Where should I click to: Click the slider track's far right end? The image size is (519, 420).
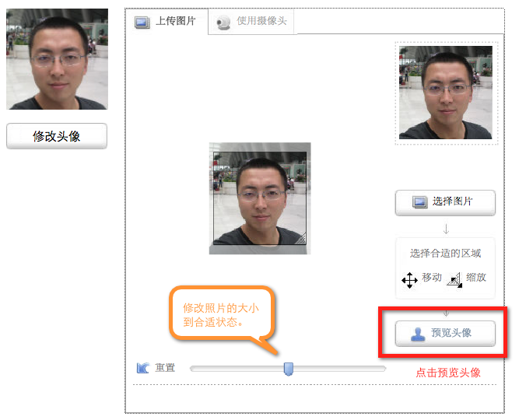pyautogui.click(x=383, y=368)
